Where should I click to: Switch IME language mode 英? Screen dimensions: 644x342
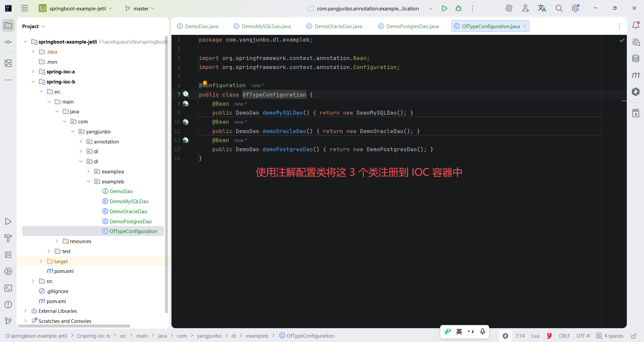click(459, 332)
